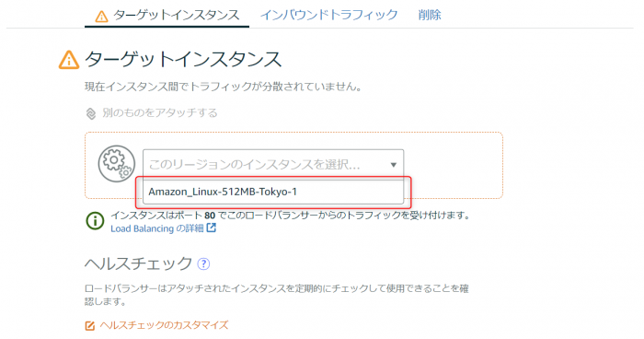Click the gears instance icon
Screen dimensions: 644x339
(117, 164)
